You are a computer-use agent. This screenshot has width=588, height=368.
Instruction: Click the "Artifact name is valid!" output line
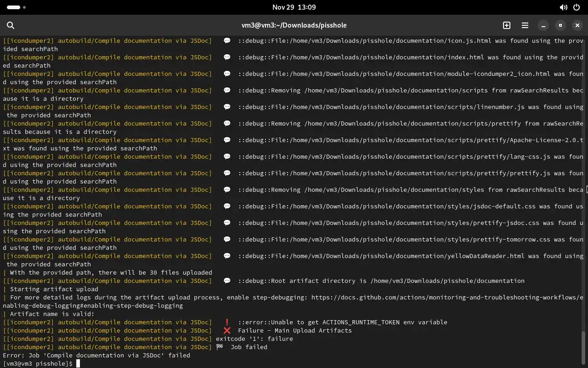(x=52, y=314)
